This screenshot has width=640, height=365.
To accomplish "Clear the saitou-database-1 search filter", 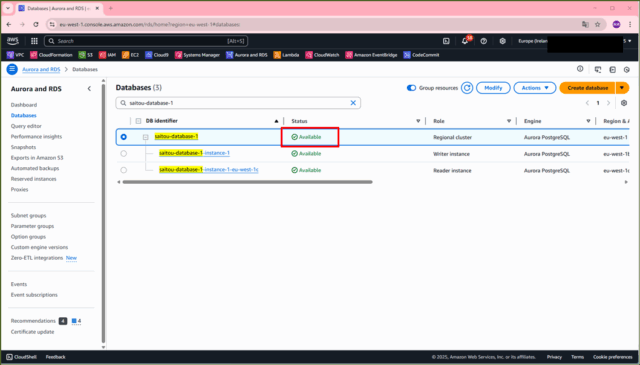I will [353, 103].
